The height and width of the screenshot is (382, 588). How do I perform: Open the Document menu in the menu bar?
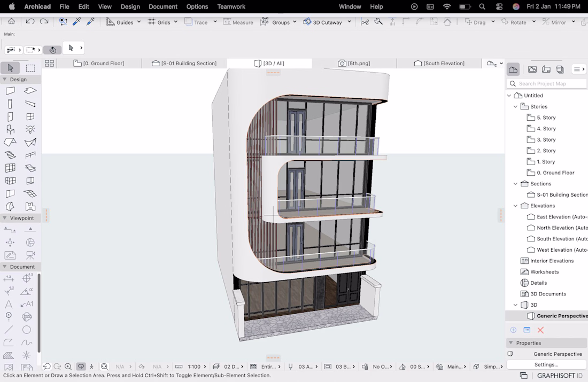[163, 6]
